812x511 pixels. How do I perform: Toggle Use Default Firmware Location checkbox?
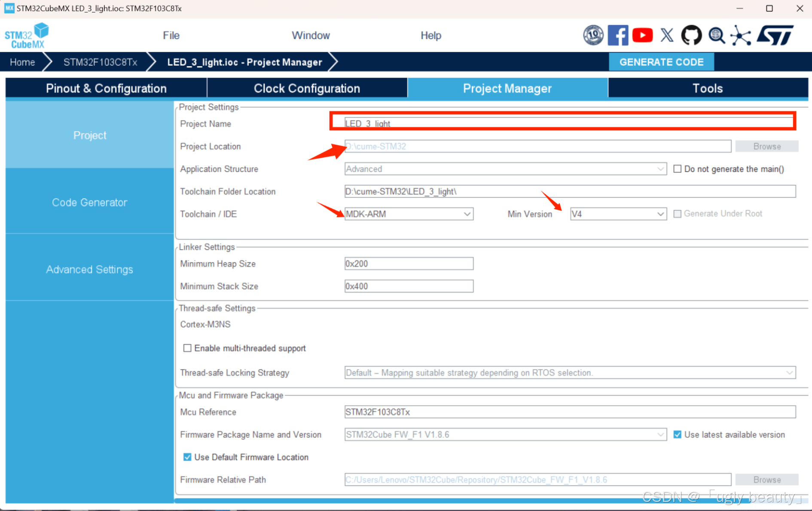187,457
